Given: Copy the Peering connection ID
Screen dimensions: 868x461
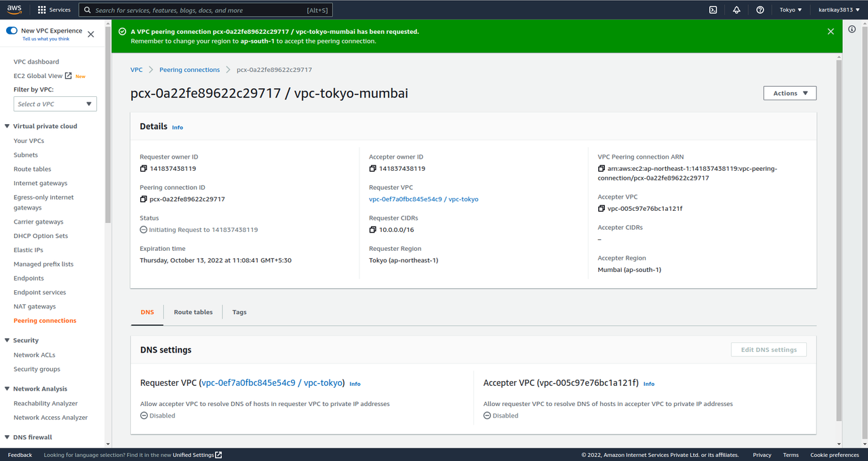Looking at the screenshot, I should point(143,199).
